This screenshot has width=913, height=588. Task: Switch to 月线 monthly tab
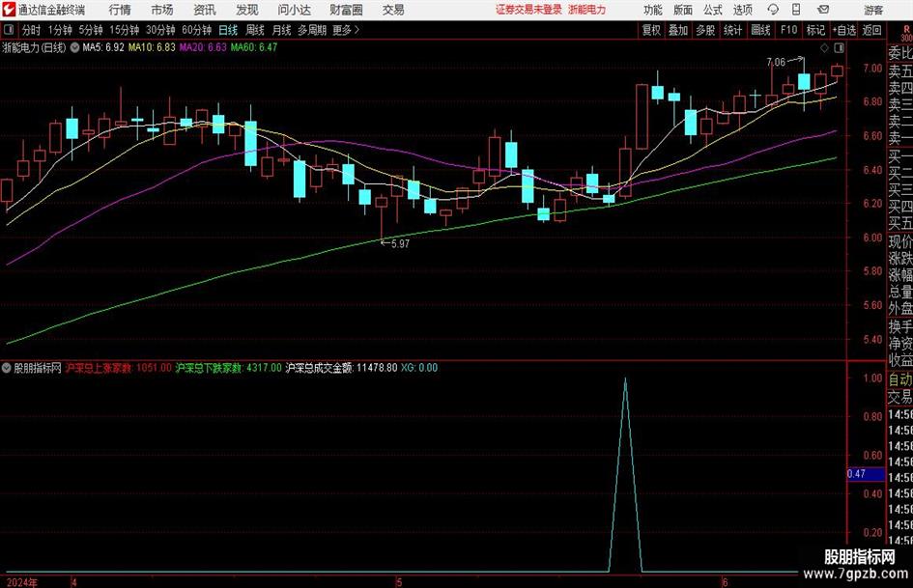(281, 30)
